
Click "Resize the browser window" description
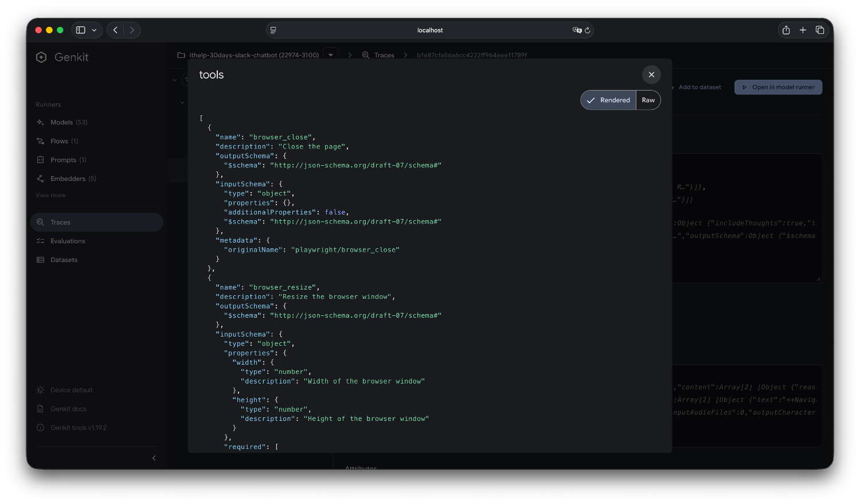(x=335, y=296)
